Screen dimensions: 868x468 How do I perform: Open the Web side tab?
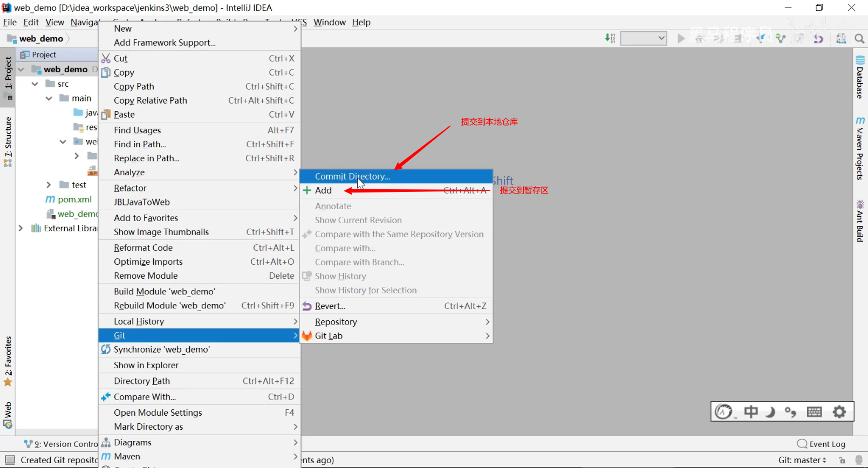tap(8, 415)
